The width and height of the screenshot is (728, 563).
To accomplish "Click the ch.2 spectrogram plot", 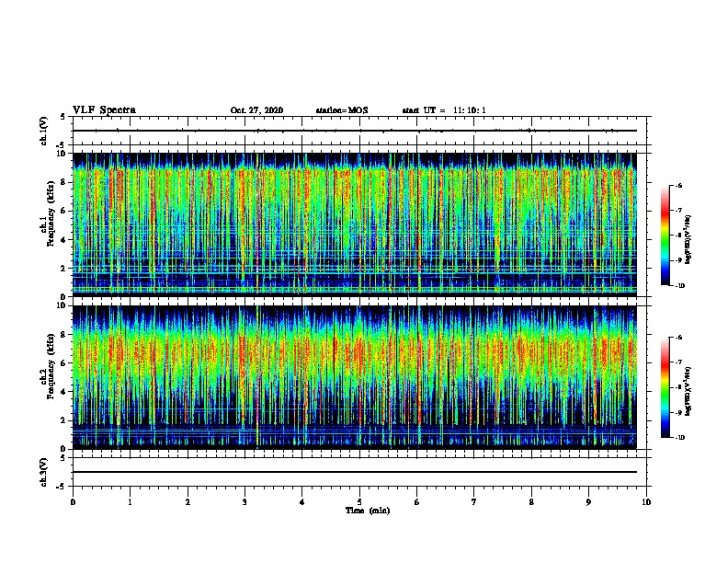I will 355,377.
